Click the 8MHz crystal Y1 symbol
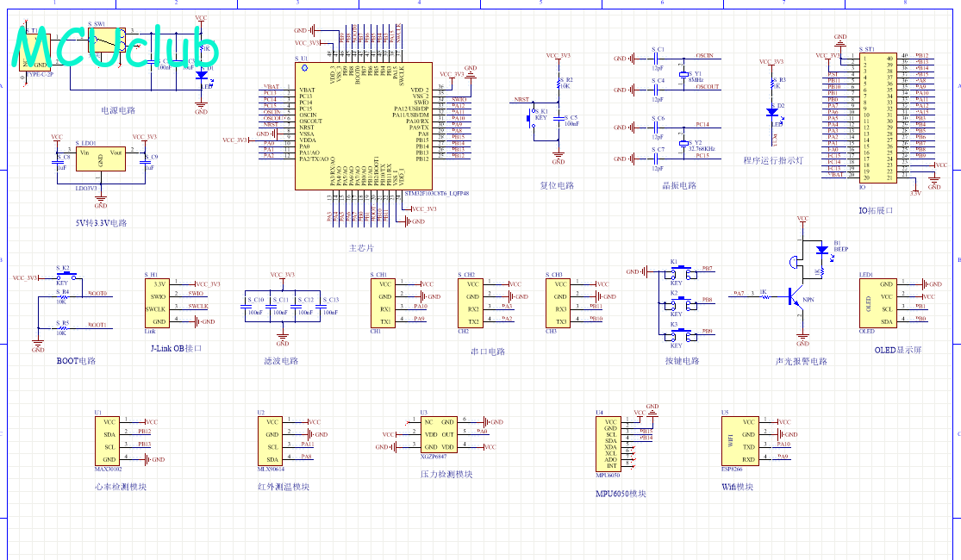Viewport: 961px width, 560px height. (x=685, y=76)
